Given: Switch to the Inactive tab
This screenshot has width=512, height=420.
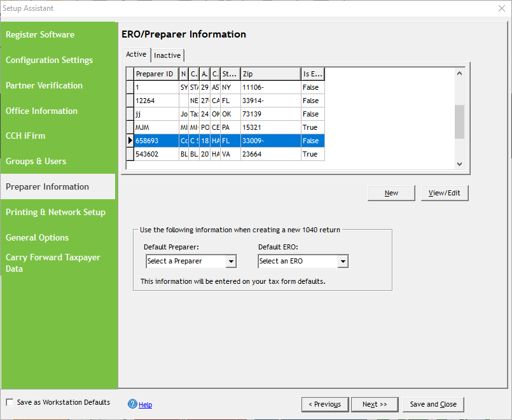Looking at the screenshot, I should [x=167, y=55].
